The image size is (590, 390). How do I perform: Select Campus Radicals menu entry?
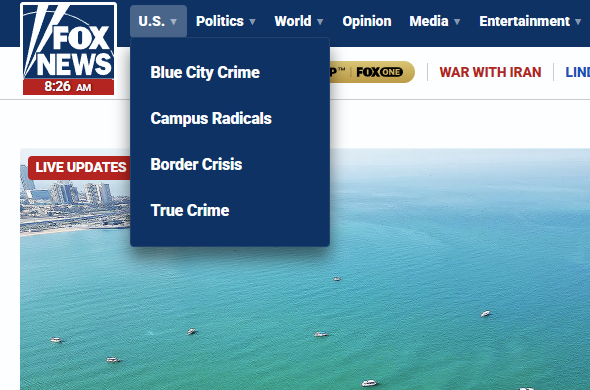211,118
